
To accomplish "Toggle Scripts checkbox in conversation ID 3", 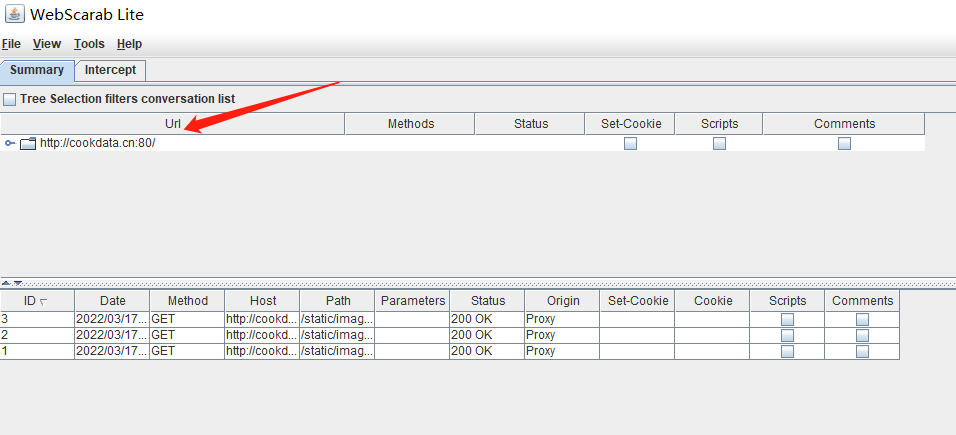I will [x=788, y=319].
